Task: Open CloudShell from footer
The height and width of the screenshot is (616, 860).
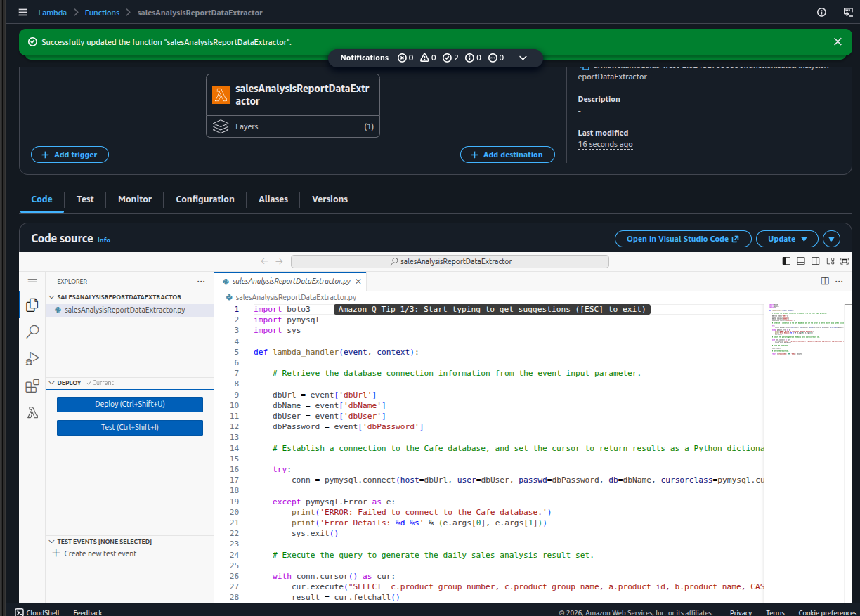Action: point(39,612)
